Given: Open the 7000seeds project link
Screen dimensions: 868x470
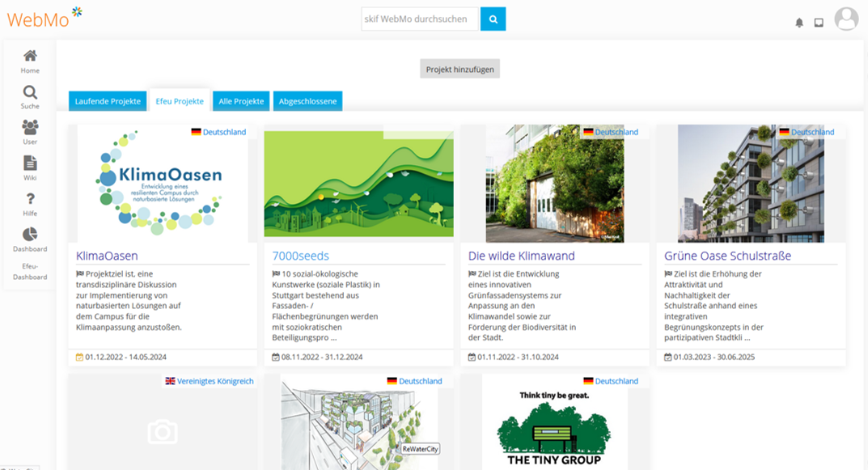Looking at the screenshot, I should (300, 256).
